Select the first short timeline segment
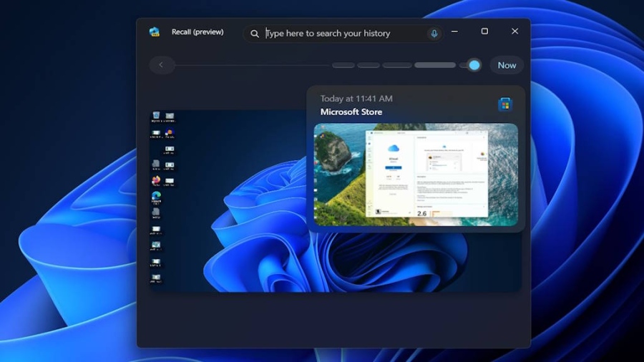Viewport: 644px width, 362px height. coord(343,65)
